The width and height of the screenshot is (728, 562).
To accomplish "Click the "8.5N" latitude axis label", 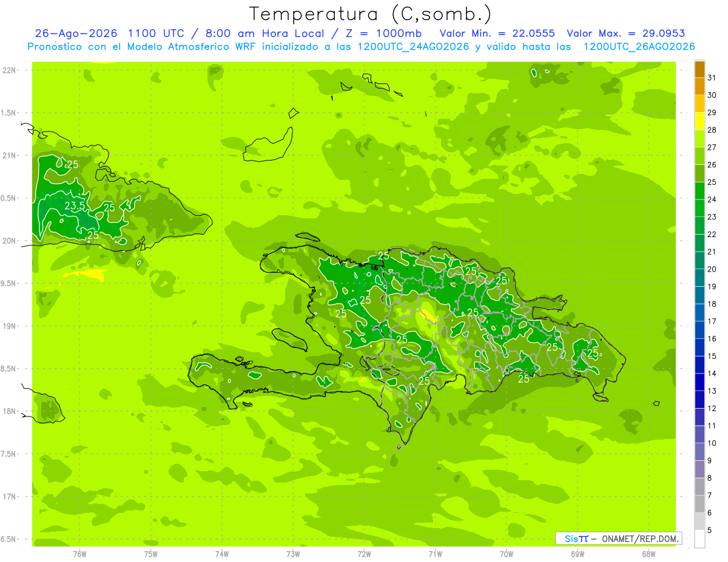I will [x=8, y=369].
